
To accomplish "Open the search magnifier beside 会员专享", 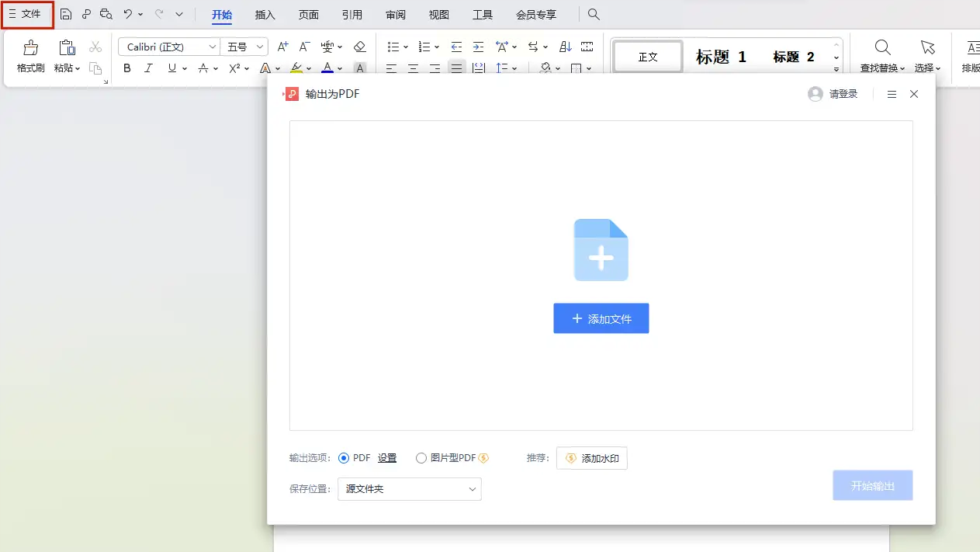I will tap(594, 14).
